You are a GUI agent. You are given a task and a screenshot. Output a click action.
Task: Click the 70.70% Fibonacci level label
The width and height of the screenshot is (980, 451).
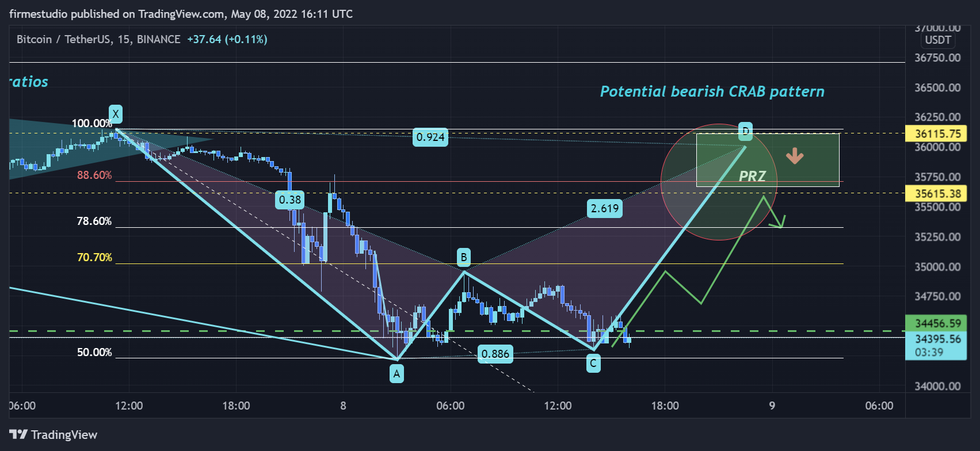pos(95,257)
